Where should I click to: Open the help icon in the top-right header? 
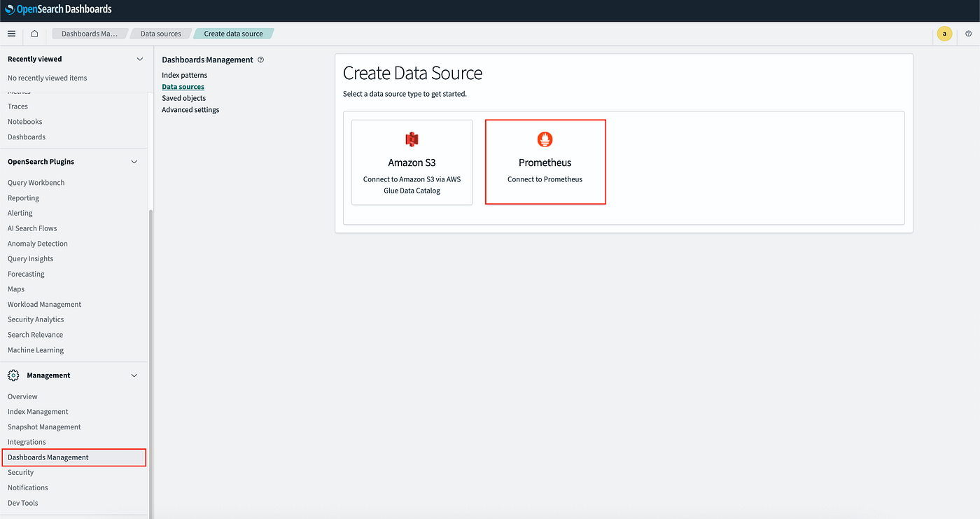pos(969,34)
